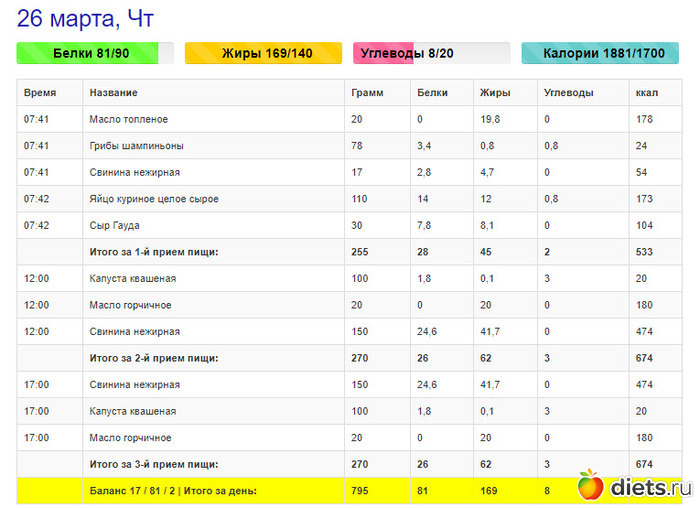This screenshot has width=700, height=508.
Task: Open the 26 марта, Чт date heading
Action: pyautogui.click(x=85, y=18)
